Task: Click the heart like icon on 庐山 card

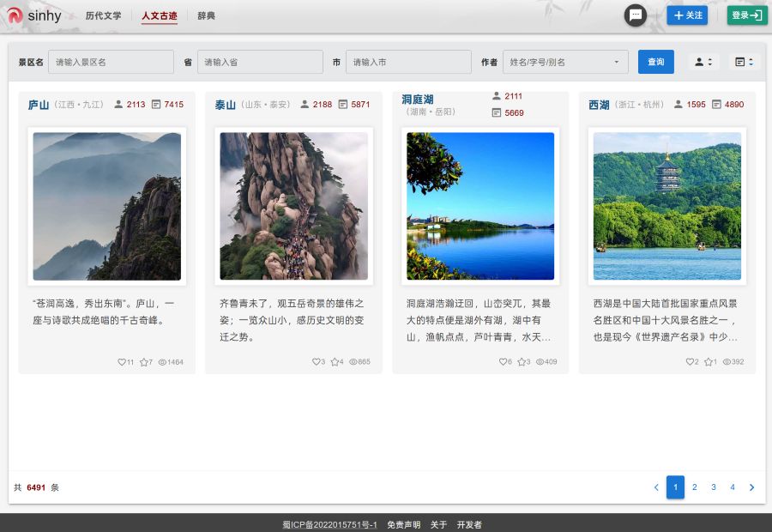Action: (x=122, y=362)
